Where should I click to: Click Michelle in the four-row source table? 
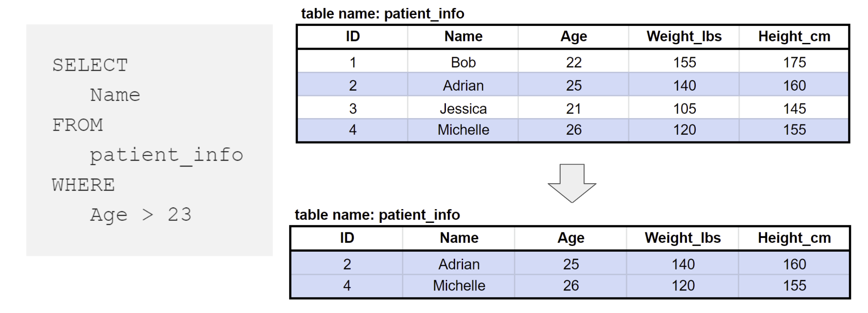tap(463, 130)
